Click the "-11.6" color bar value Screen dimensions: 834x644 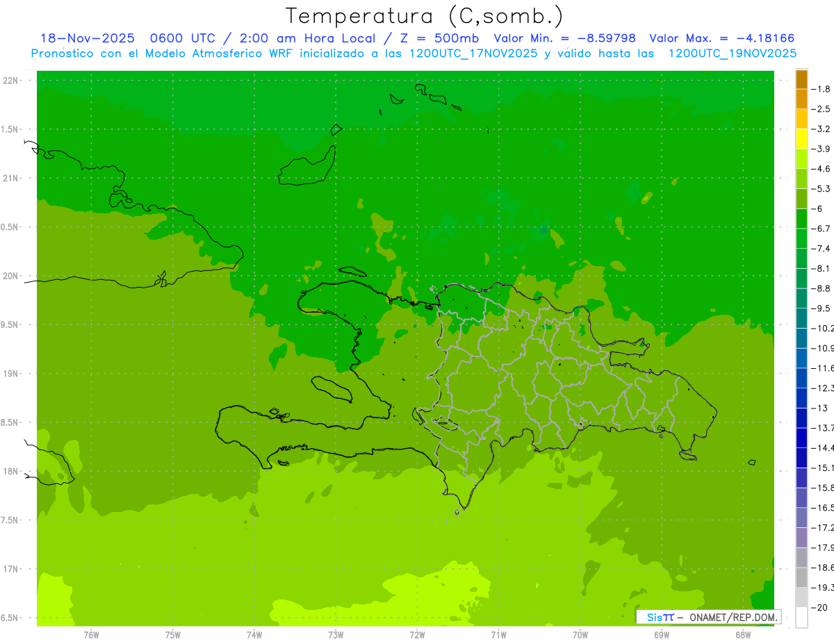(823, 368)
